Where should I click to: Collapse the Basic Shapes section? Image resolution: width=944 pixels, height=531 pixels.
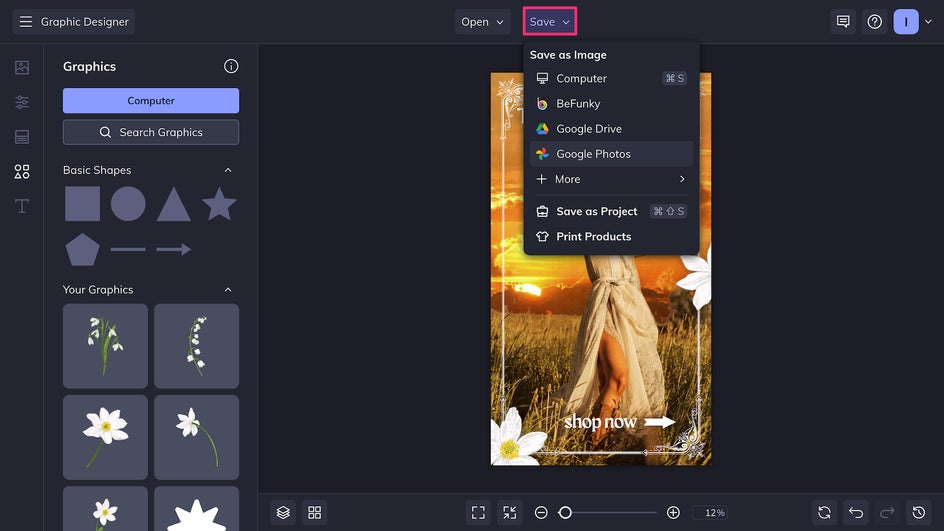pos(228,170)
